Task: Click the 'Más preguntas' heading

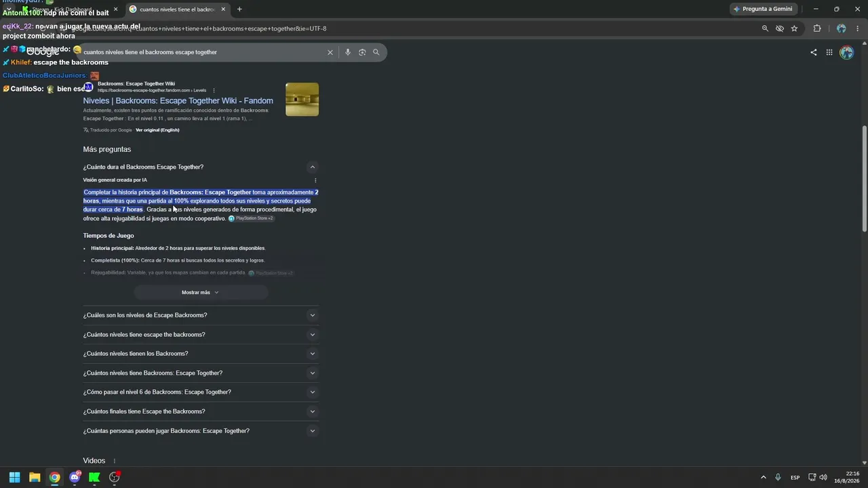Action: 107,149
